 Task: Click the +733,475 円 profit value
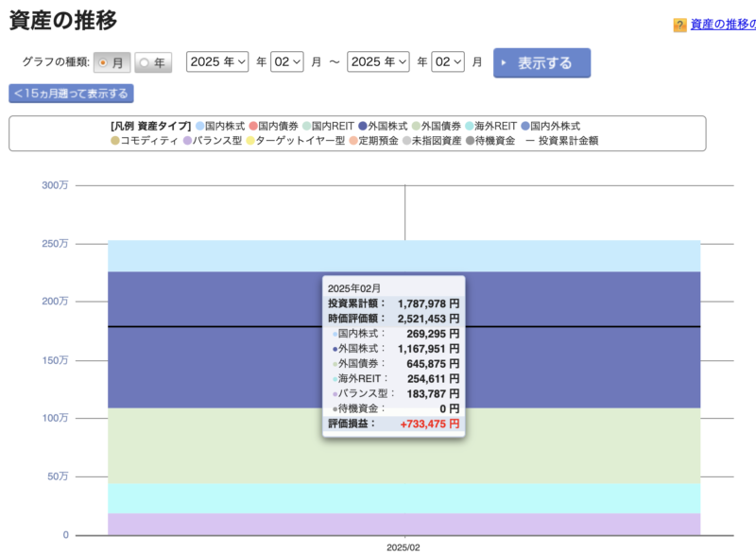430,424
